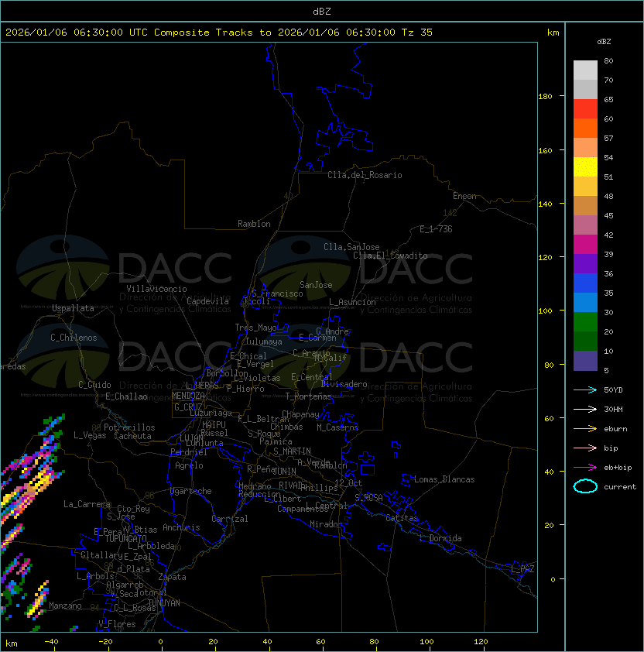Image resolution: width=644 pixels, height=652 pixels.
Task: Click the L_Asuncion label
Action: [x=352, y=302]
